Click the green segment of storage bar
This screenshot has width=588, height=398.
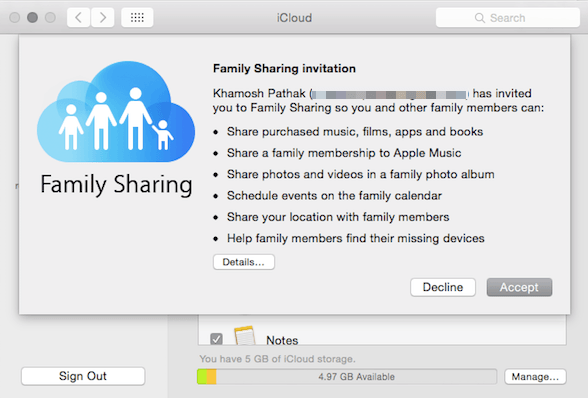tap(202, 377)
